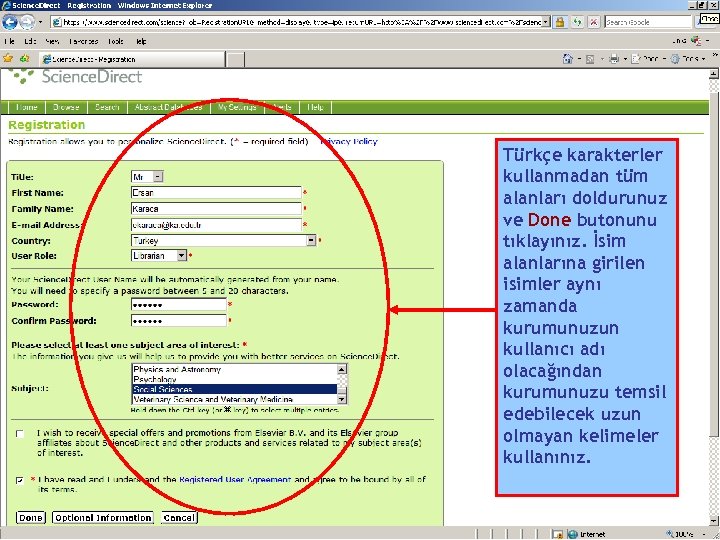Click in the Confirm Password field

point(179,321)
